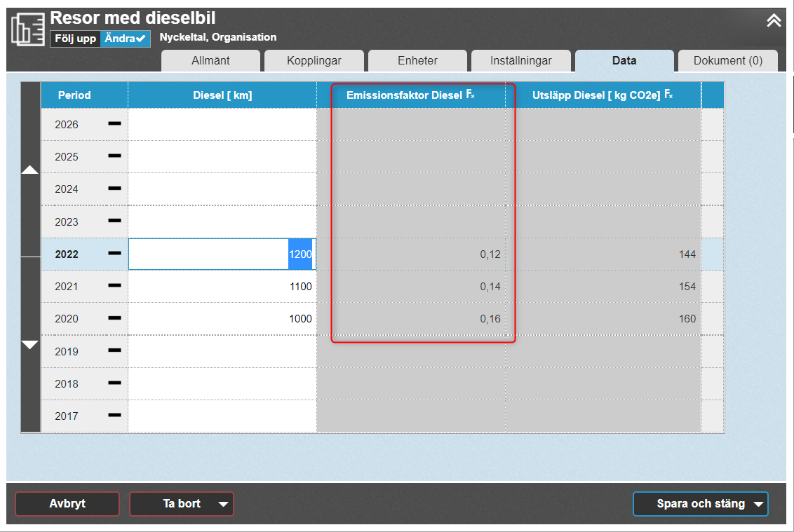
Task: Select the Ändra mode toggle
Action: click(x=125, y=39)
